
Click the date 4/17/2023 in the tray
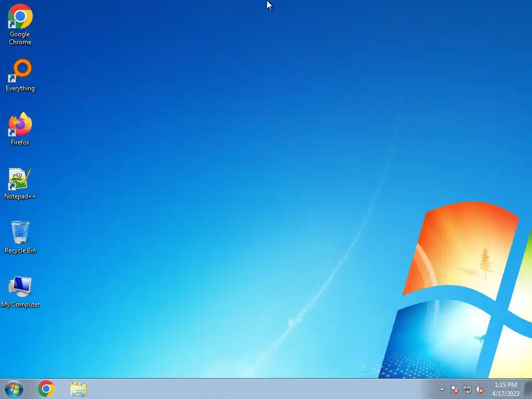click(x=506, y=394)
